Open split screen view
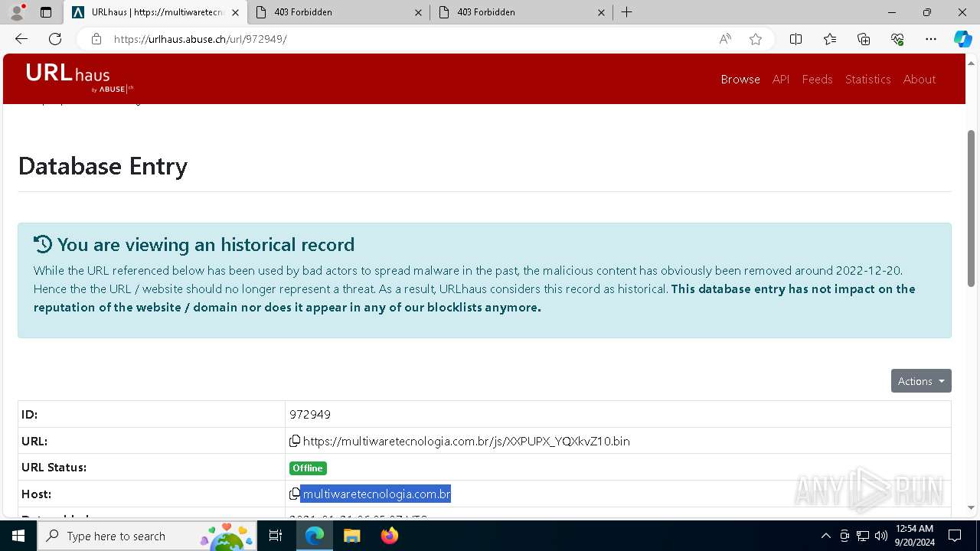 (795, 39)
